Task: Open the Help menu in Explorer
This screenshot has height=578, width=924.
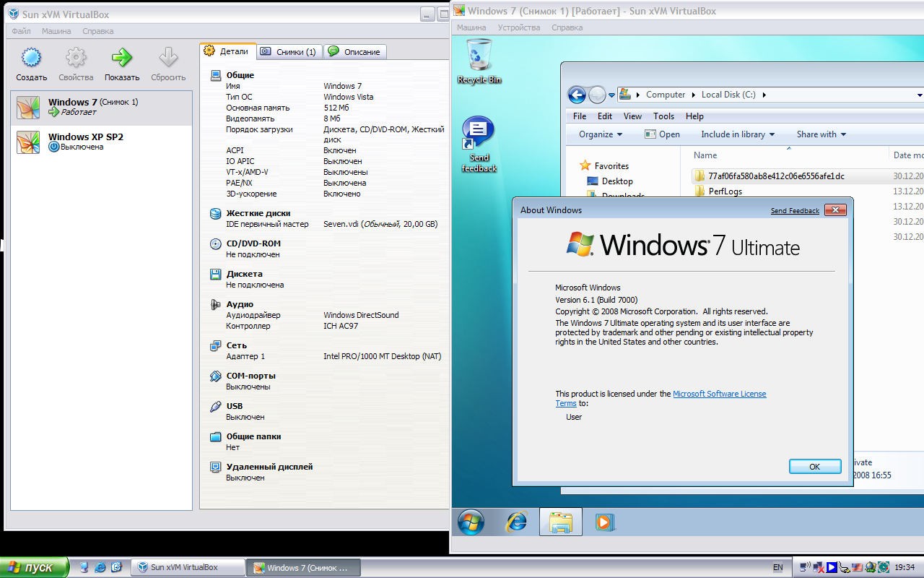Action: (694, 116)
